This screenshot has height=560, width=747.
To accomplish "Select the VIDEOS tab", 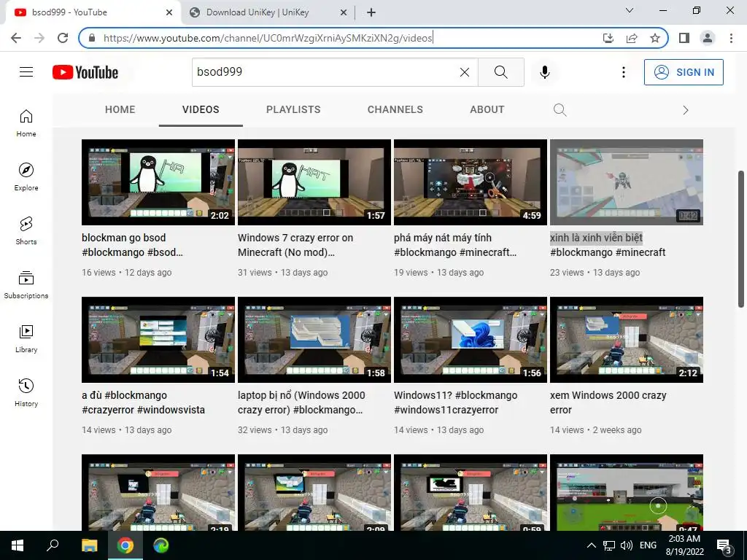I will coord(201,109).
